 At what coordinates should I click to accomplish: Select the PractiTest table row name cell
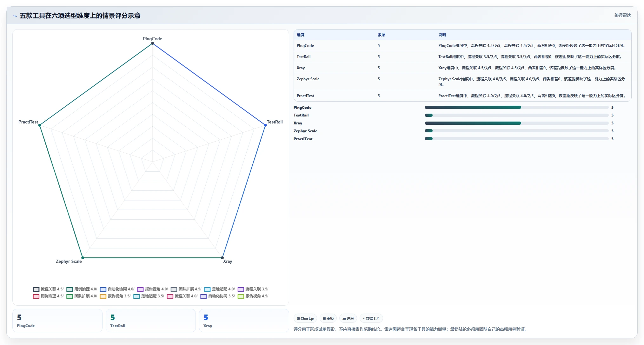click(x=305, y=96)
